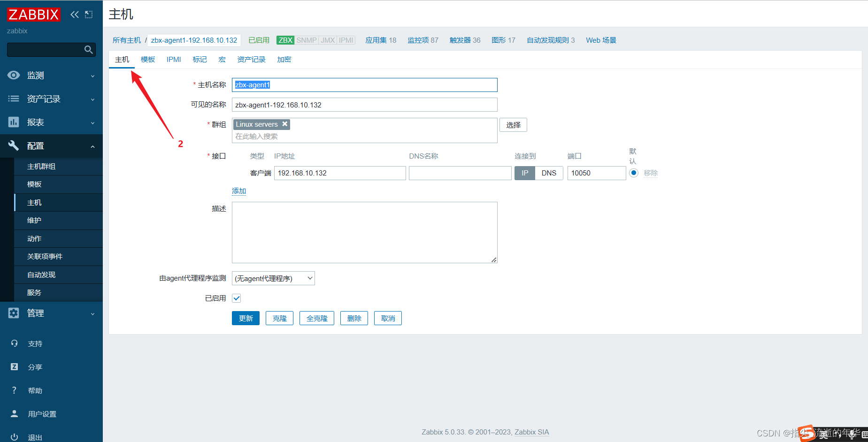
Task: Click the wrench icon for 配置
Action: pos(14,145)
